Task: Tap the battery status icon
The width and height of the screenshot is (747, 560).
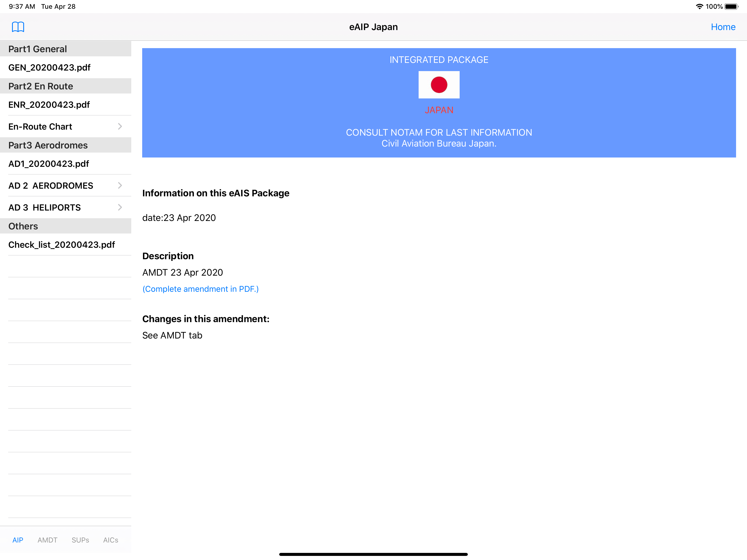Action: click(x=731, y=6)
